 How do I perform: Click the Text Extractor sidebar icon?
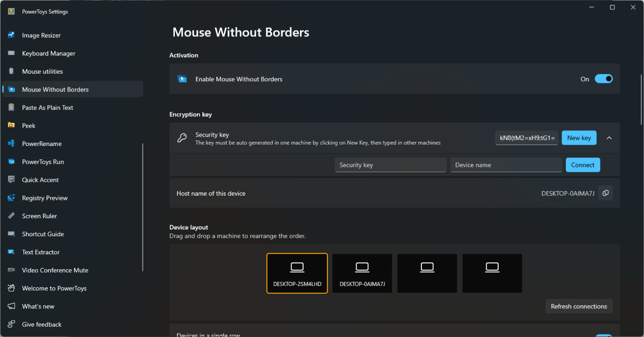point(11,252)
